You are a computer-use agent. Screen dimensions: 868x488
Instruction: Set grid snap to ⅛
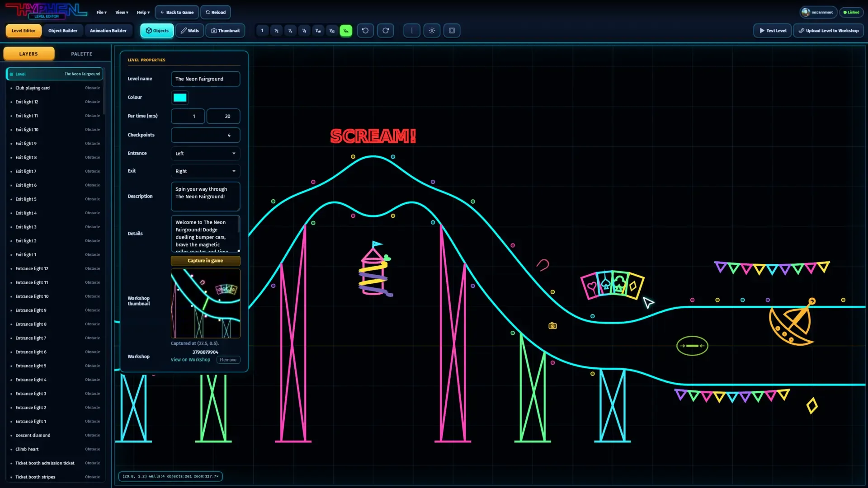click(304, 31)
